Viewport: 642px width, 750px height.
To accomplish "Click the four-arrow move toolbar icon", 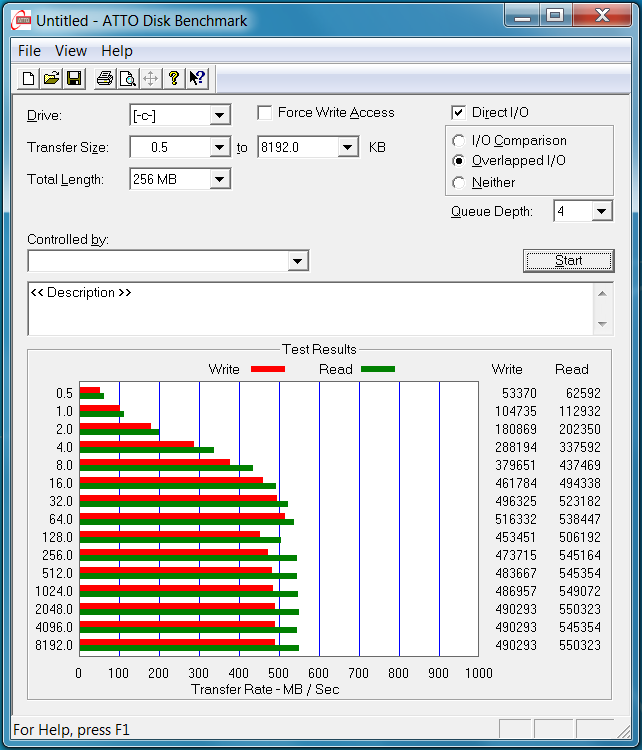I will (x=151, y=78).
